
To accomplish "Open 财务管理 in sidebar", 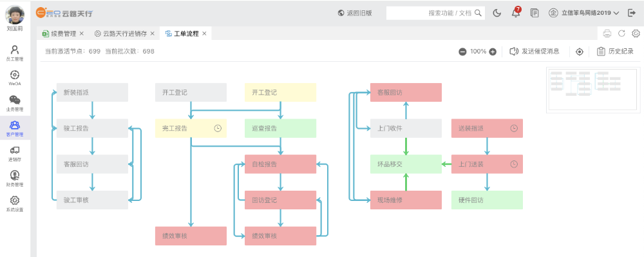I will click(x=15, y=178).
